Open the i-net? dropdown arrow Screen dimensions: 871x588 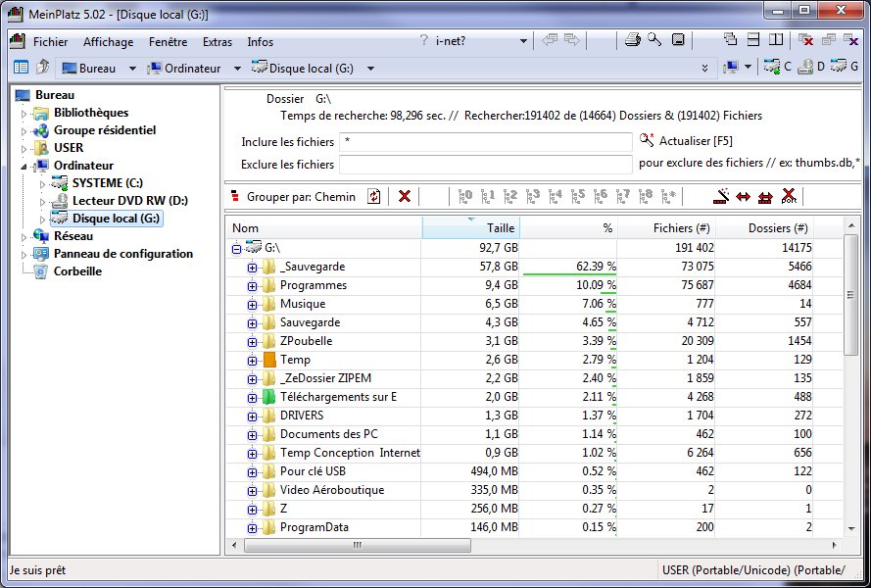tap(523, 41)
